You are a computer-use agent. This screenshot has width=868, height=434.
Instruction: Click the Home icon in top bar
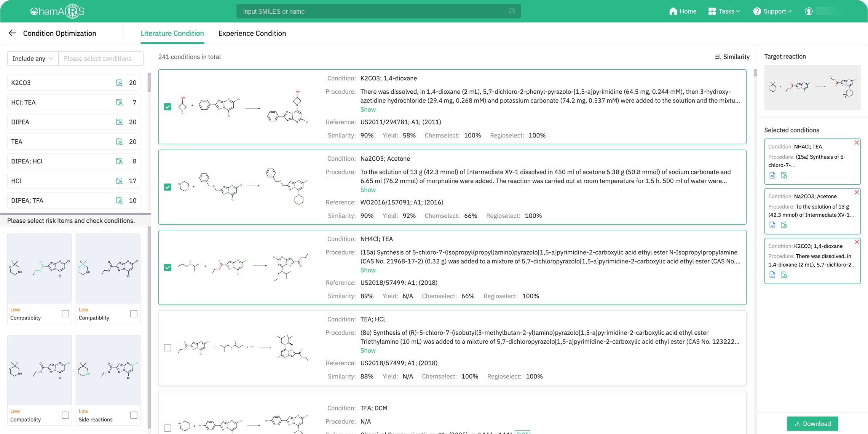pos(673,11)
